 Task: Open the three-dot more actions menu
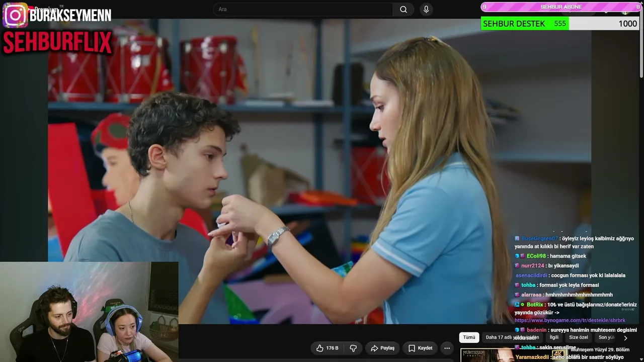point(447,348)
